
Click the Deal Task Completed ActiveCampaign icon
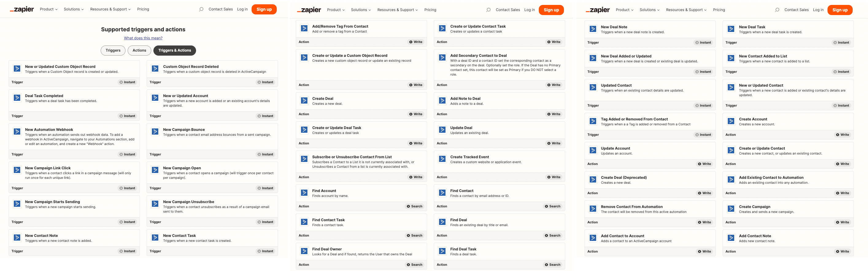17,98
